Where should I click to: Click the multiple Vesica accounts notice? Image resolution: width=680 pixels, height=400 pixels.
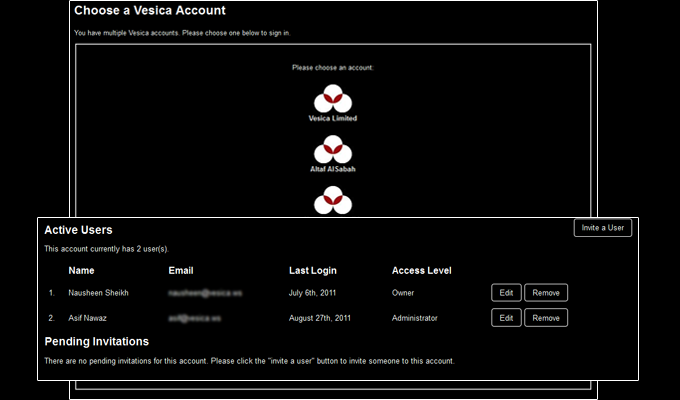point(182,33)
